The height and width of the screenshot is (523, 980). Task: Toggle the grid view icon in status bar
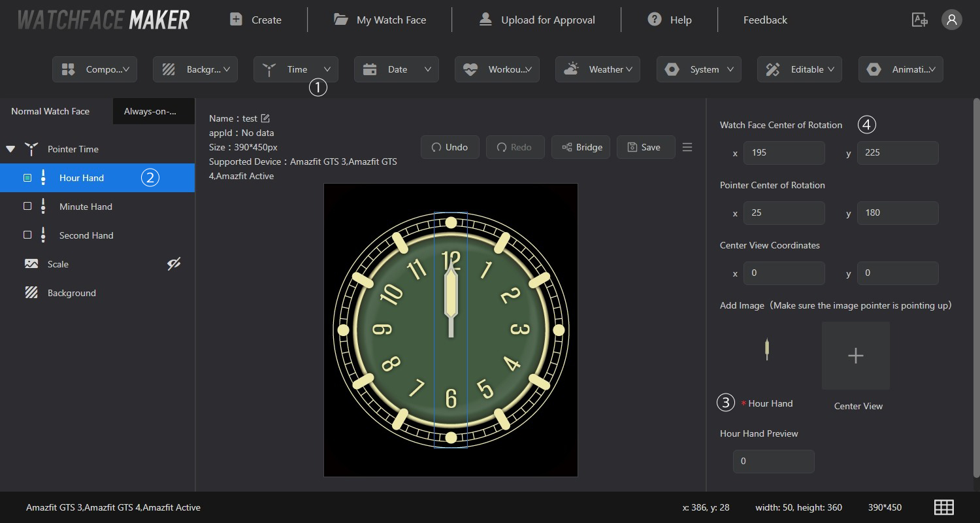(943, 507)
